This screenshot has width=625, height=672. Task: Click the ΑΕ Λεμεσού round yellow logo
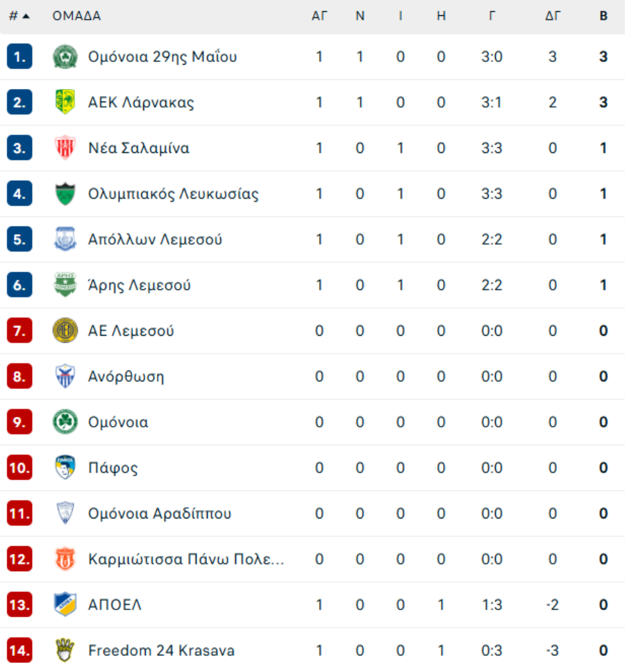(65, 330)
